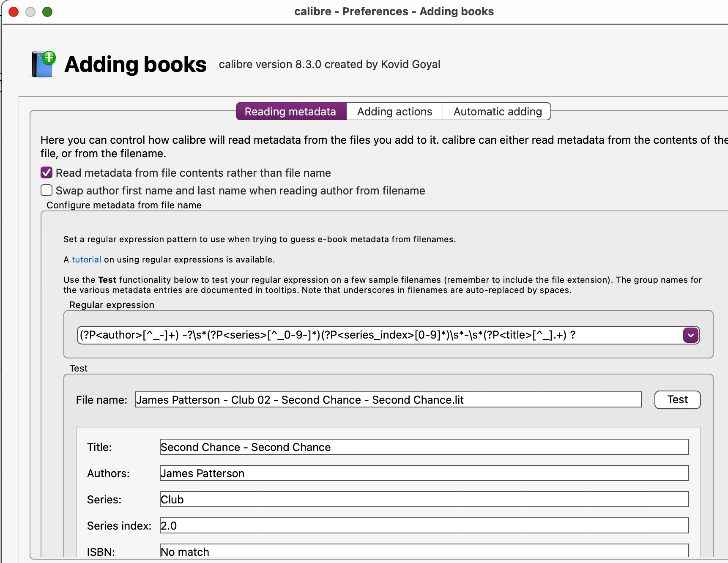Click the Authors result field
The width and height of the screenshot is (728, 563).
(x=424, y=473)
